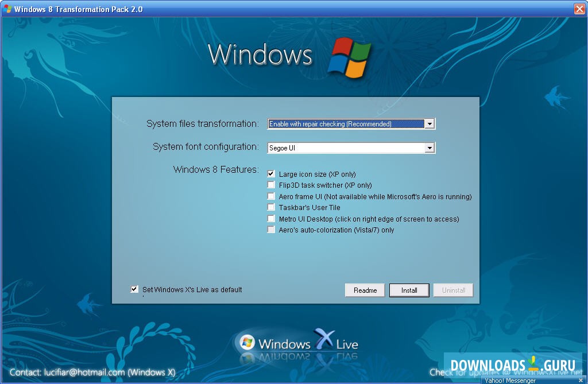Click the large Windows logo flag
Screen dimensions: 588x384
(x=349, y=57)
